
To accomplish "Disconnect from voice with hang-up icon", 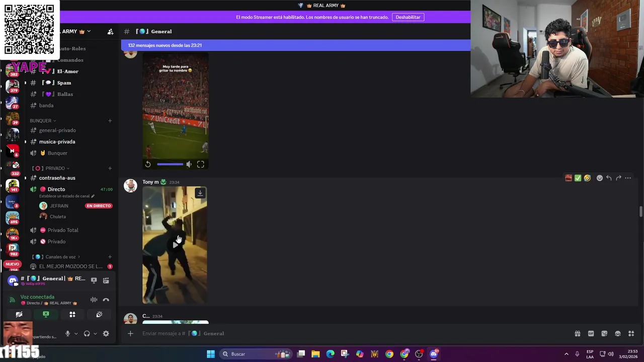I will pos(106,300).
